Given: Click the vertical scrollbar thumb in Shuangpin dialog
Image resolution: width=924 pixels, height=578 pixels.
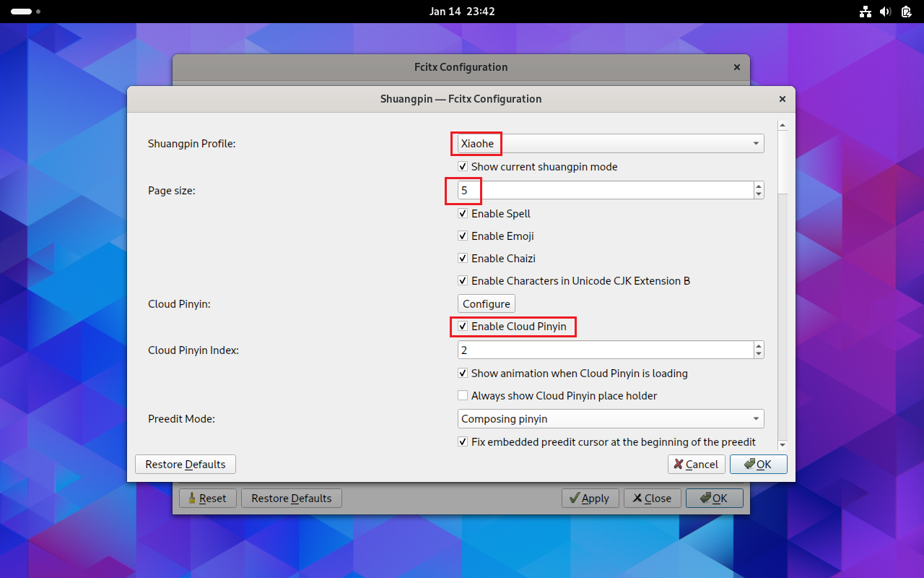Looking at the screenshot, I should click(783, 163).
